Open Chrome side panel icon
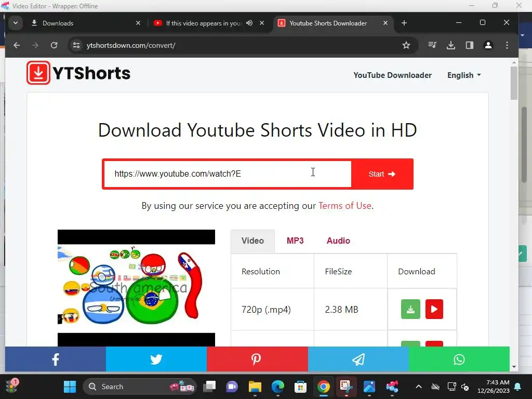The height and width of the screenshot is (399, 532). (x=470, y=45)
